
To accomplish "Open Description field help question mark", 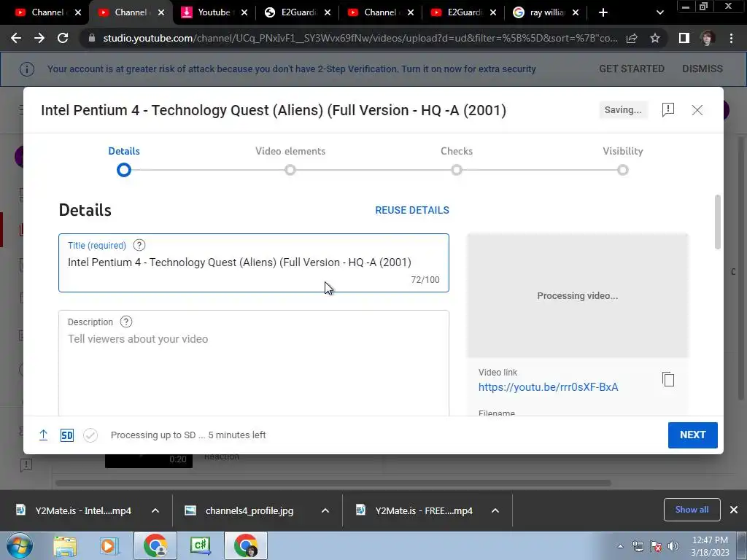I will [125, 322].
